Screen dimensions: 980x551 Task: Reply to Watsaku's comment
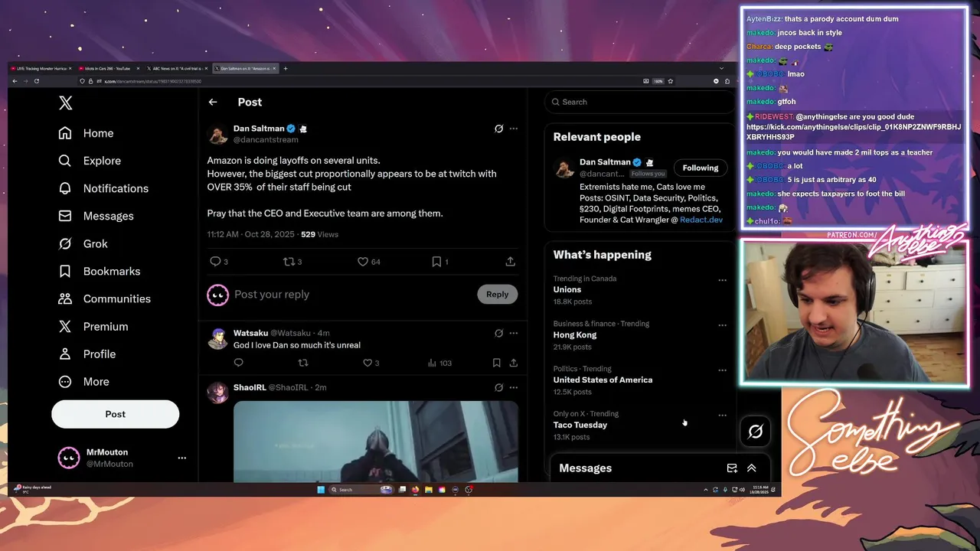[x=238, y=363]
